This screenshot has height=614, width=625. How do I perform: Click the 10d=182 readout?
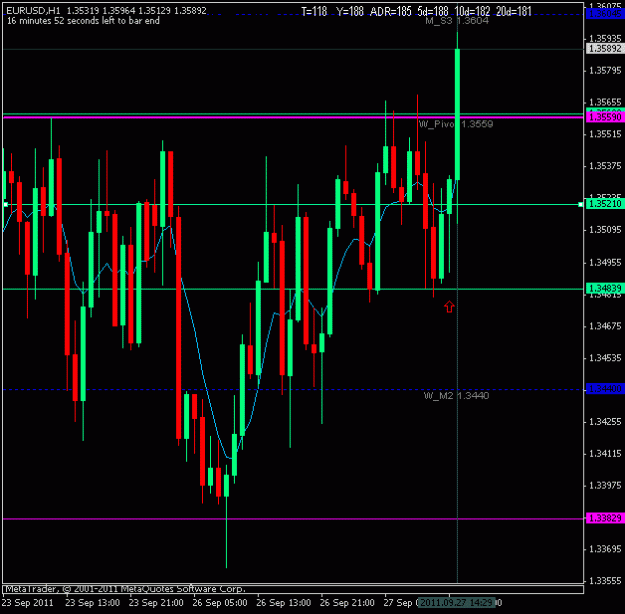(472, 11)
